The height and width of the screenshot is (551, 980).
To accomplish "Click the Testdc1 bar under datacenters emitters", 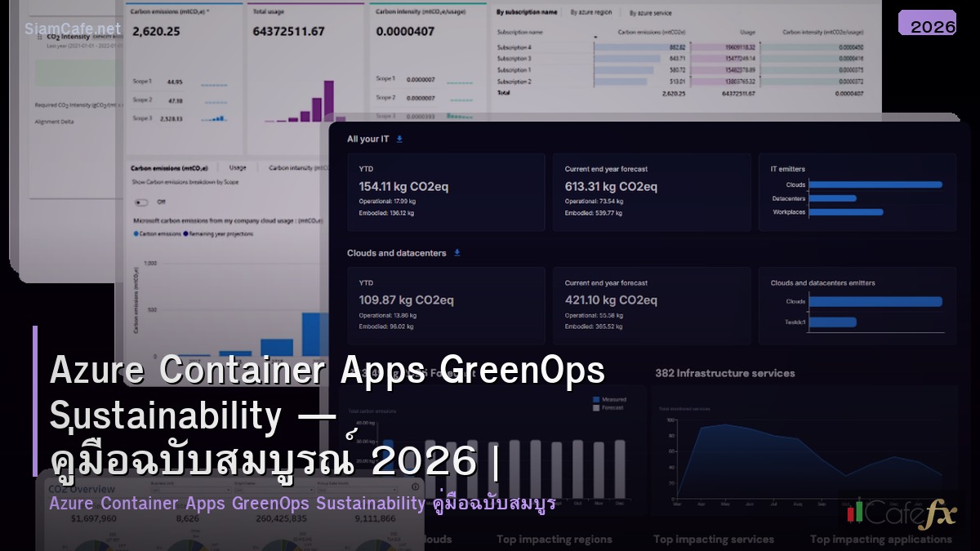I will pos(831,322).
